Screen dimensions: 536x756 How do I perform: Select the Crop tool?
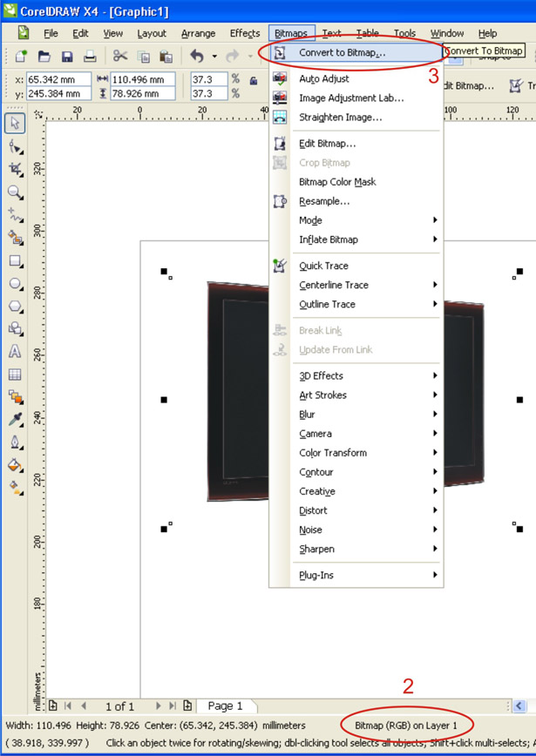(x=15, y=169)
